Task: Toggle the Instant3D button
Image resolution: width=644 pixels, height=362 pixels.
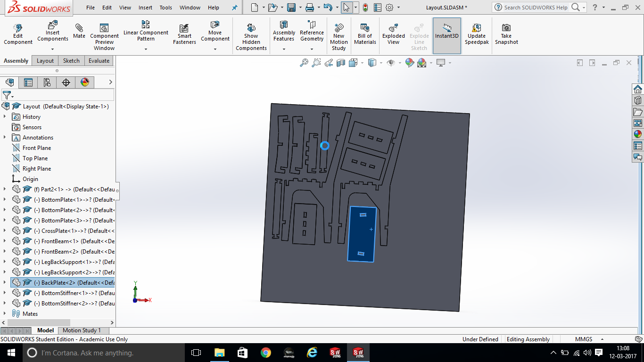Action: click(447, 36)
